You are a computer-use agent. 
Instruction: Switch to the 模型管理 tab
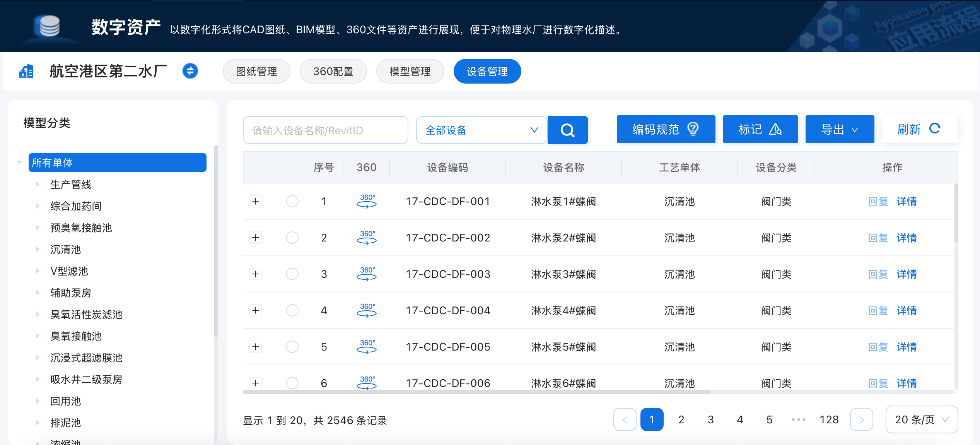[410, 71]
